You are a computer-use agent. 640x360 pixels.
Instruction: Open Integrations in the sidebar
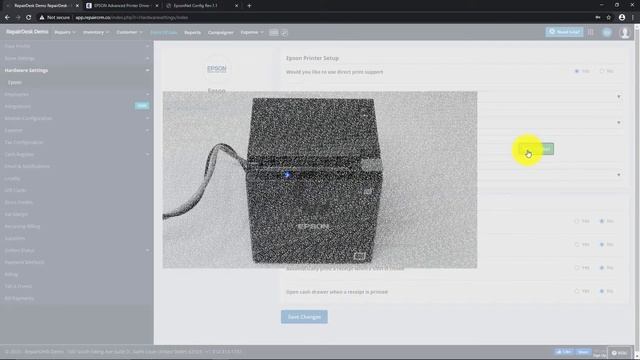[18, 106]
